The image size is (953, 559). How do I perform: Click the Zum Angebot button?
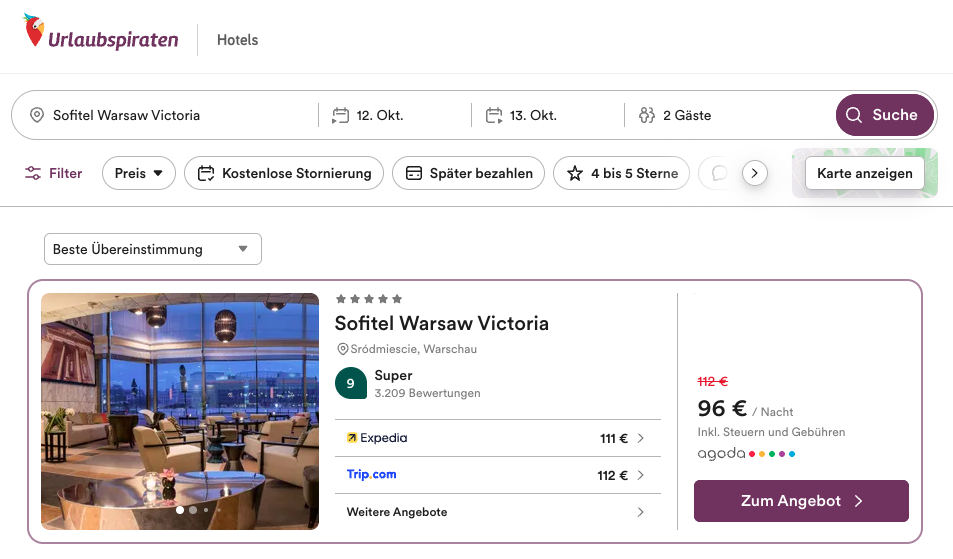pos(801,501)
